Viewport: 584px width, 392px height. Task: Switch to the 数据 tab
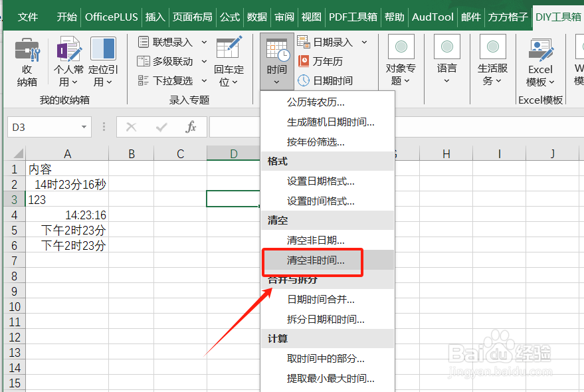[x=257, y=17]
